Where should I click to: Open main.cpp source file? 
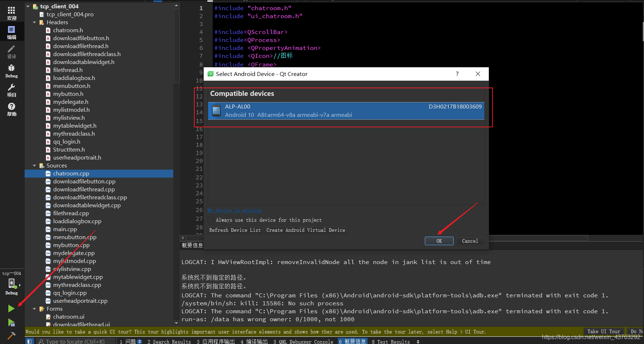point(65,229)
